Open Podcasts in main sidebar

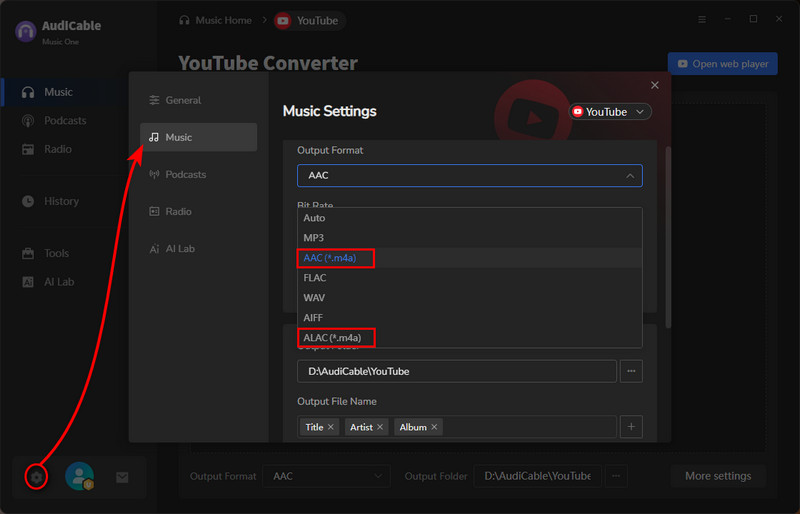point(65,120)
